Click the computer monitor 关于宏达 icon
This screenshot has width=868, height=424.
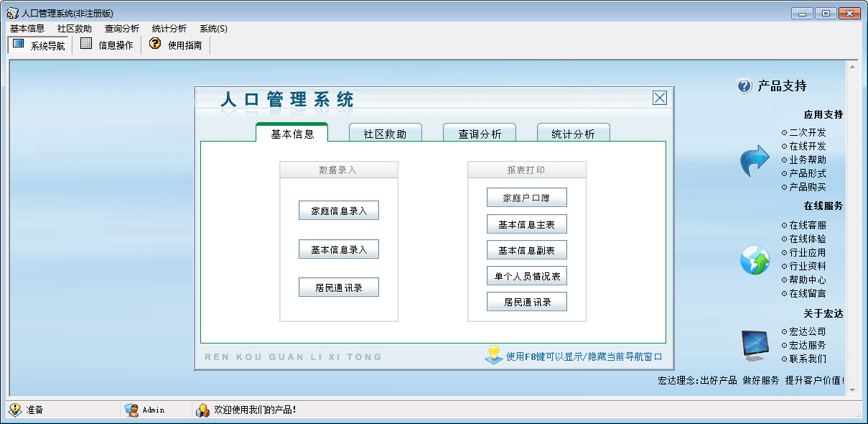tap(755, 344)
